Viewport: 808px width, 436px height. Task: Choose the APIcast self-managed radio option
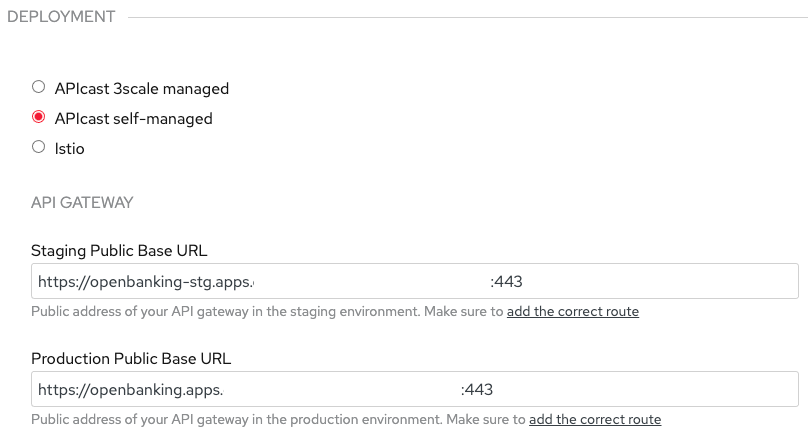point(39,117)
